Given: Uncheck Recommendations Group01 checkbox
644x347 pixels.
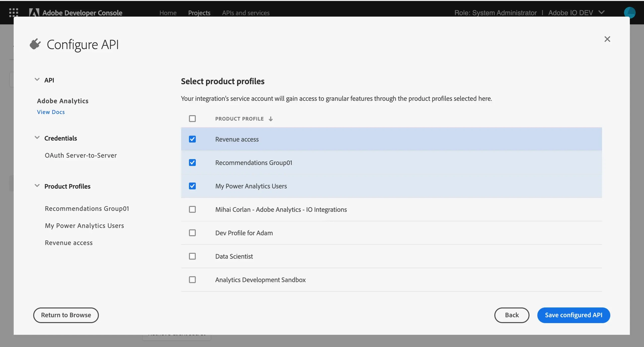Looking at the screenshot, I should [x=192, y=162].
